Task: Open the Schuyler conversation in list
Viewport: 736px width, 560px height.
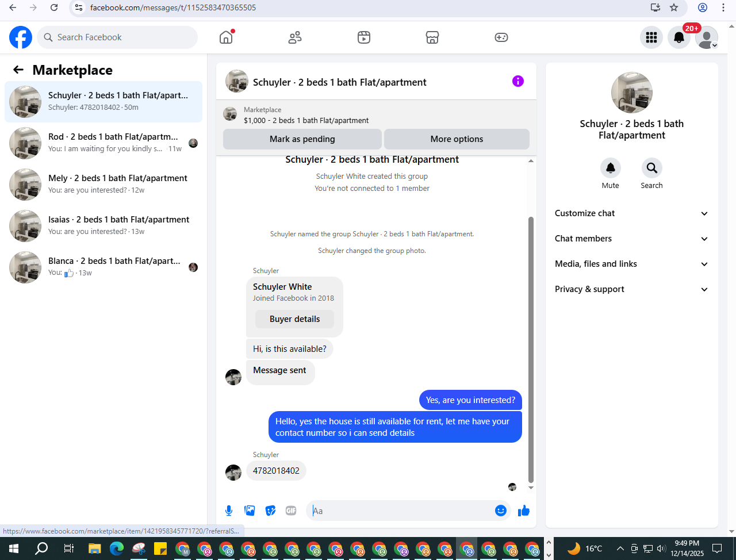Action: point(103,102)
